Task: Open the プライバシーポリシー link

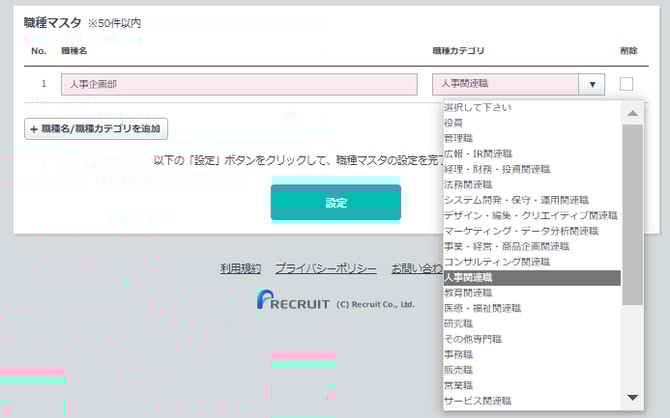Action: click(326, 268)
